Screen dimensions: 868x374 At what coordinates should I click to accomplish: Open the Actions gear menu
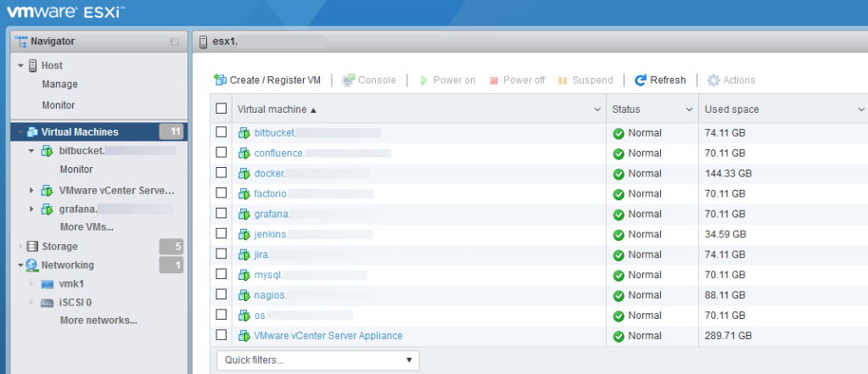click(x=714, y=81)
